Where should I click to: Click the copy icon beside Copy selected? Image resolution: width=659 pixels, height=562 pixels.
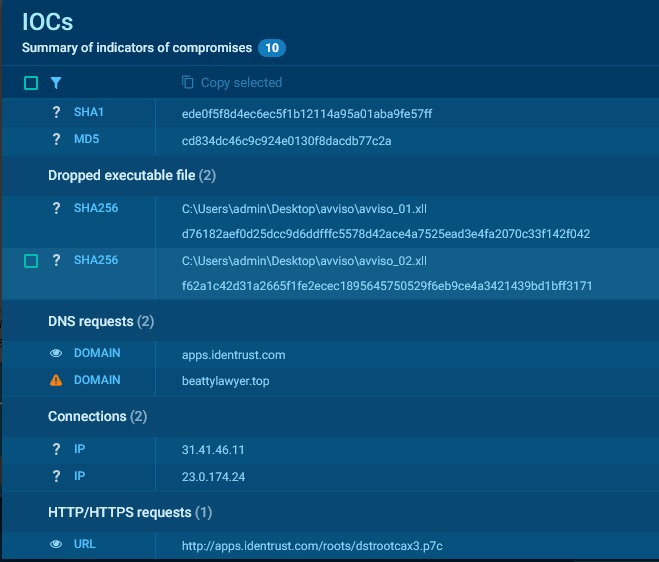click(187, 82)
